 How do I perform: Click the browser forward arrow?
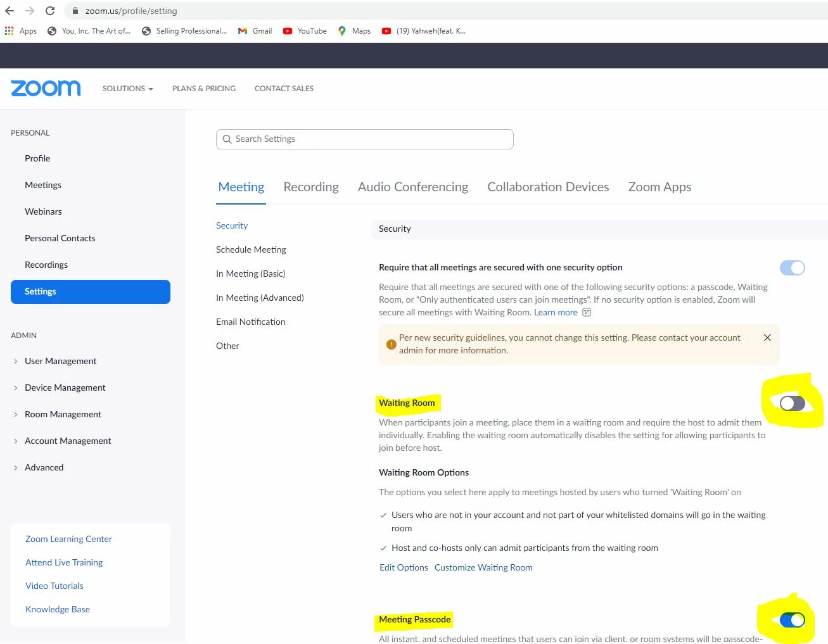point(30,11)
